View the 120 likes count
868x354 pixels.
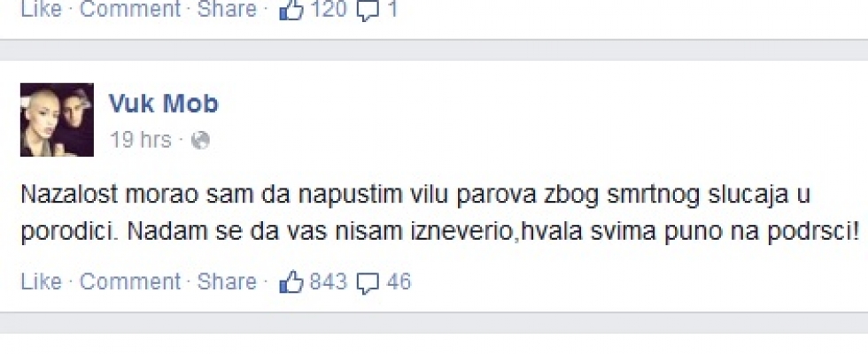click(x=329, y=9)
